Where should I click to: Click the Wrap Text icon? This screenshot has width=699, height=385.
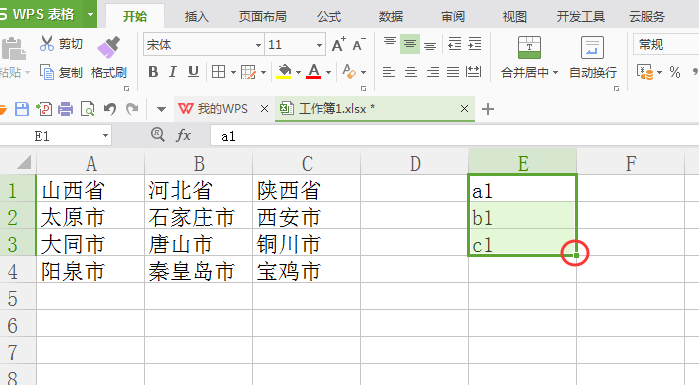pyautogui.click(x=592, y=48)
